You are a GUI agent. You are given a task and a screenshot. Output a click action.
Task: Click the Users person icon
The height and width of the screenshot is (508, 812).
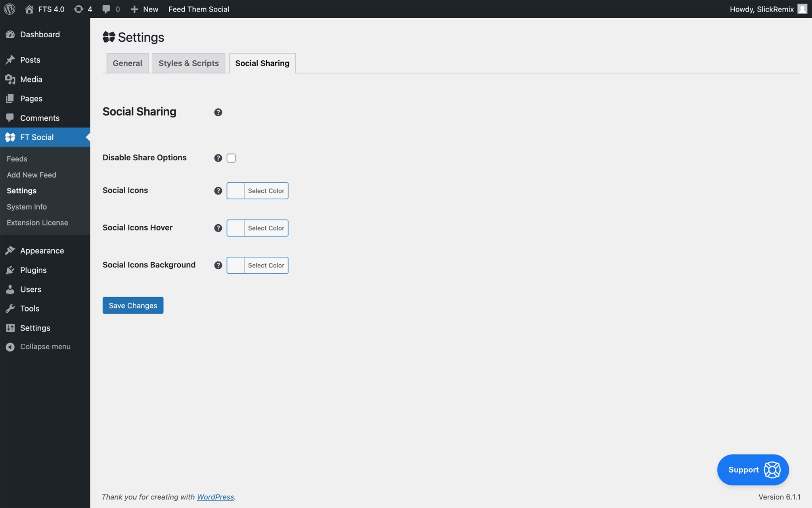tap(10, 289)
